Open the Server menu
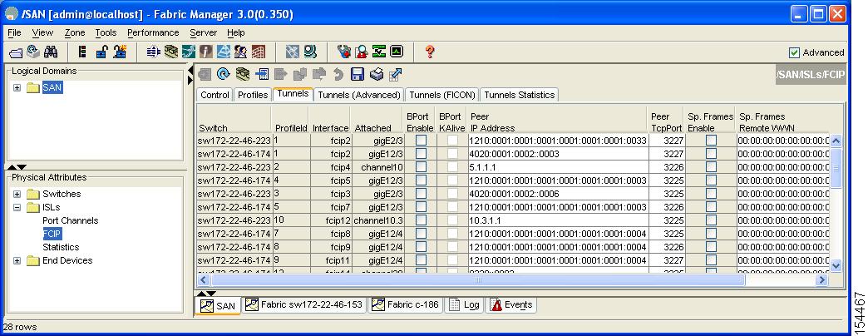 click(203, 32)
